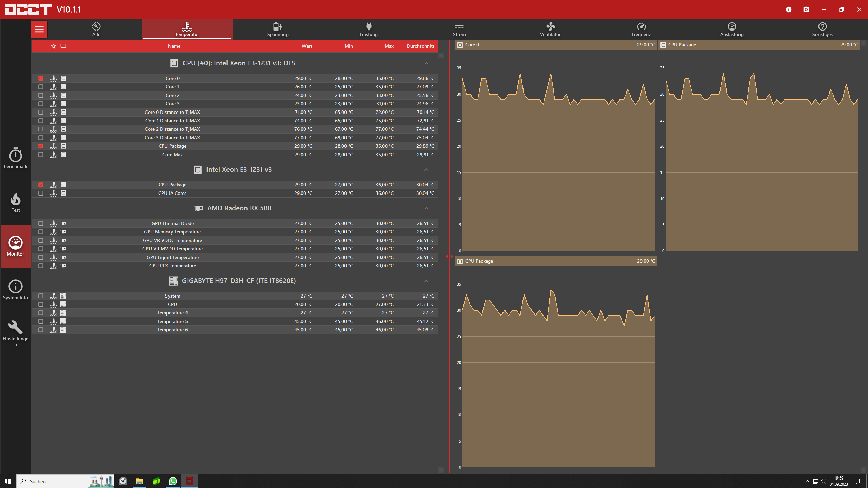Check the GPU Thermal Diode checkbox

pyautogui.click(x=41, y=223)
